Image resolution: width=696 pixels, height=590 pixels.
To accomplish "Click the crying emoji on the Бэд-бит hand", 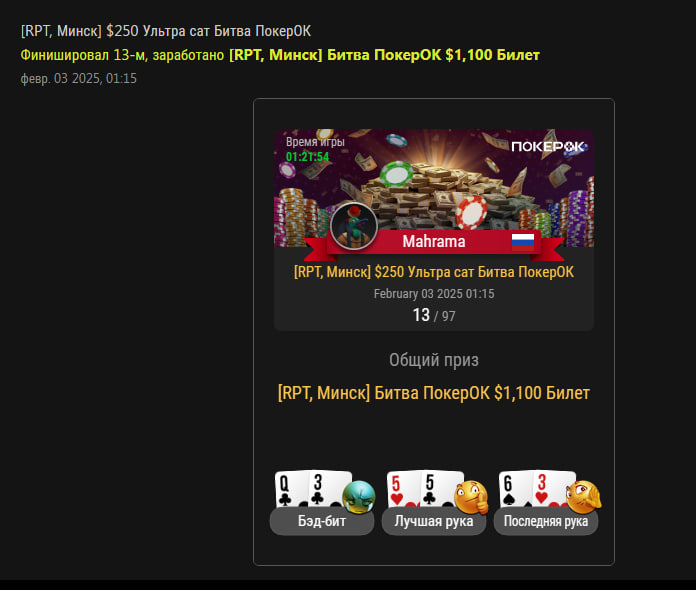I will tap(359, 497).
